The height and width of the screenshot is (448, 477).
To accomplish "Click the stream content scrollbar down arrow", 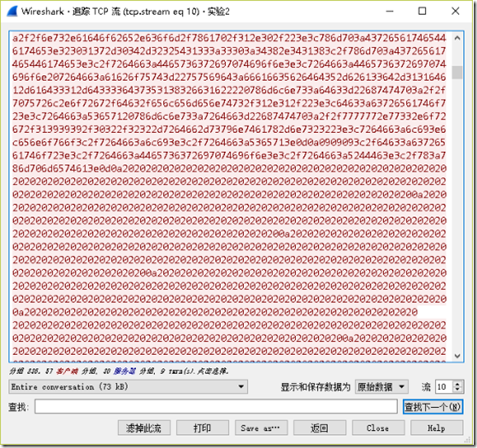I will coord(457,356).
